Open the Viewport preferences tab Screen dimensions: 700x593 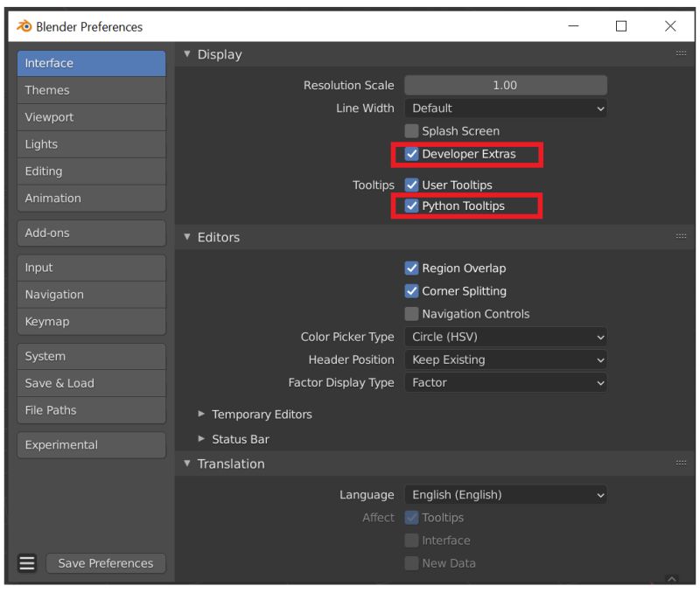tap(92, 117)
